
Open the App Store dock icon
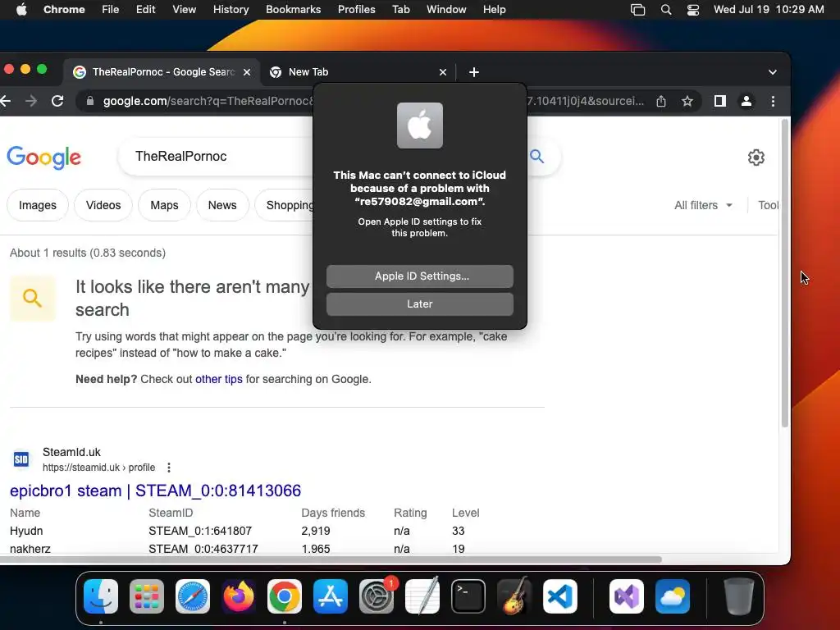pyautogui.click(x=331, y=596)
